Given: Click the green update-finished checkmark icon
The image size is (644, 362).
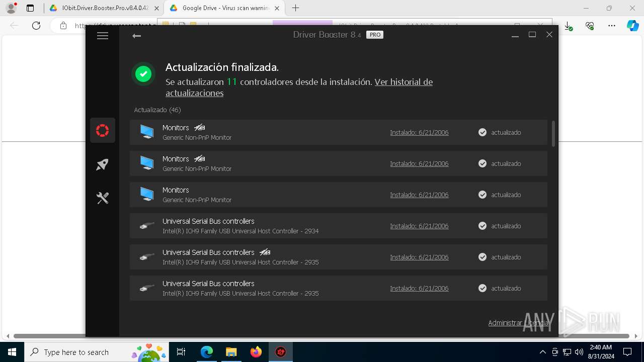Looking at the screenshot, I should pyautogui.click(x=143, y=74).
